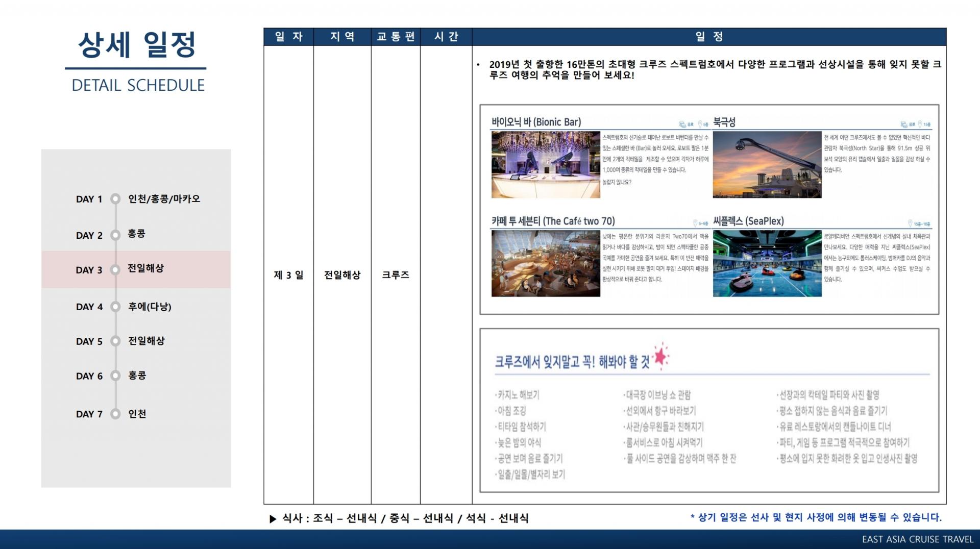Click the highlighted DAY 3 circle marker
This screenshot has height=549, width=980.
[115, 269]
